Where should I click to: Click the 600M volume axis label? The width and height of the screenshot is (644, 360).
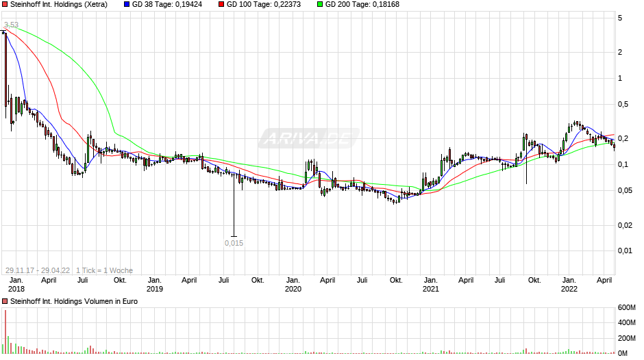click(x=626, y=307)
